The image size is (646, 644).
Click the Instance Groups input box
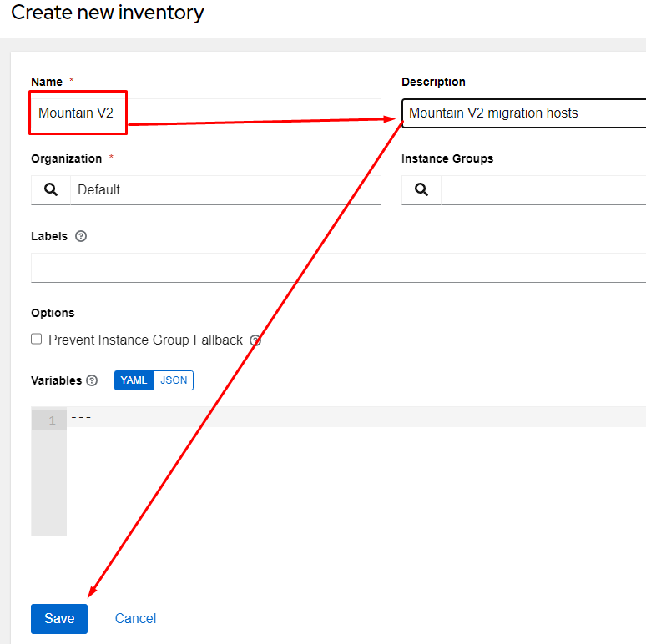pos(543,190)
